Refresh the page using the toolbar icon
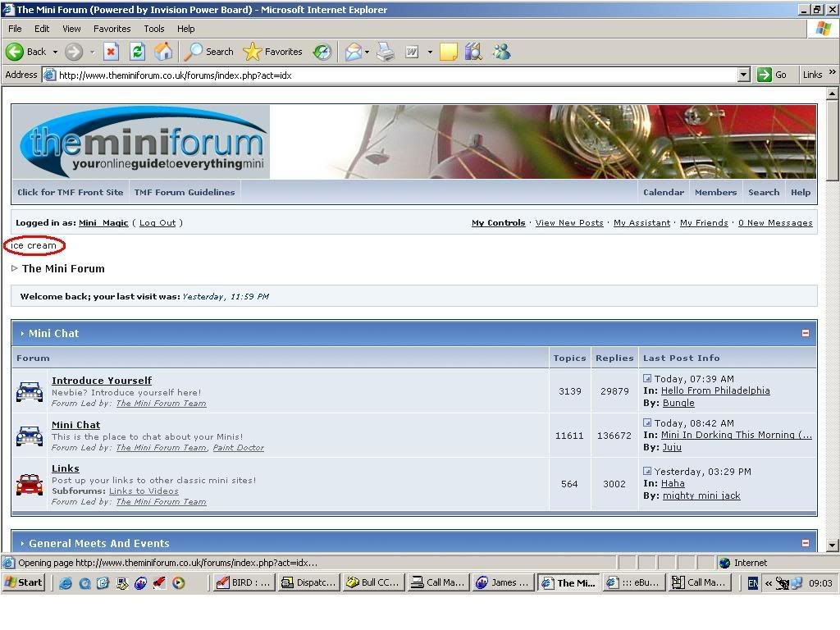The width and height of the screenshot is (840, 630). coord(137,52)
